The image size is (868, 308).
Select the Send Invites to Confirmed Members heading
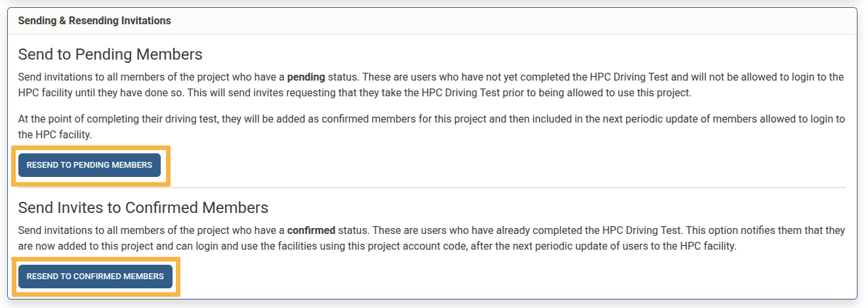[143, 208]
